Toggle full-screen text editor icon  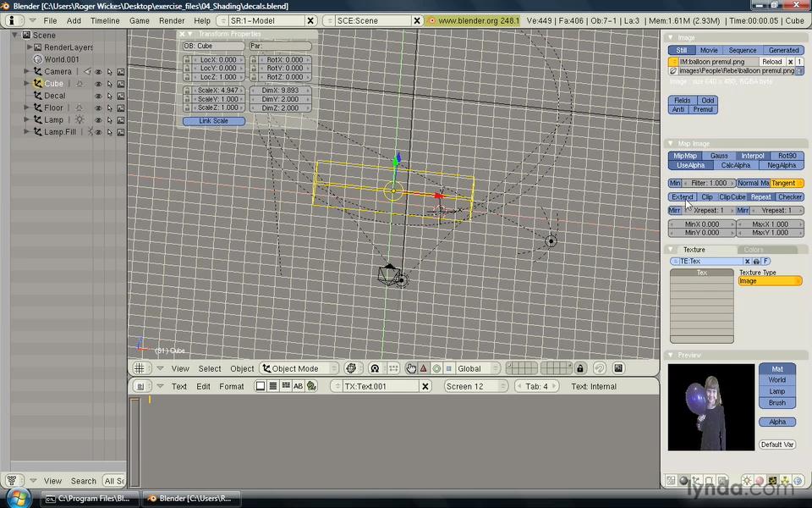pyautogui.click(x=261, y=386)
